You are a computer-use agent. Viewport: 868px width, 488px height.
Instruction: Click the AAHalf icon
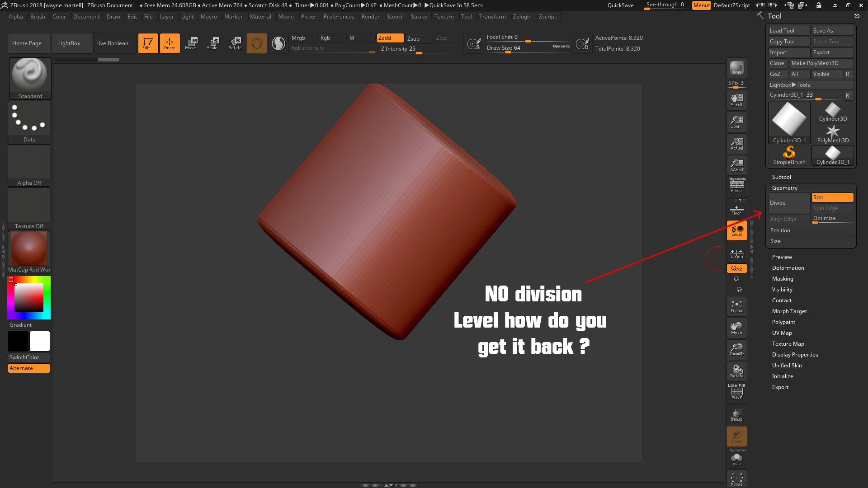click(x=736, y=165)
